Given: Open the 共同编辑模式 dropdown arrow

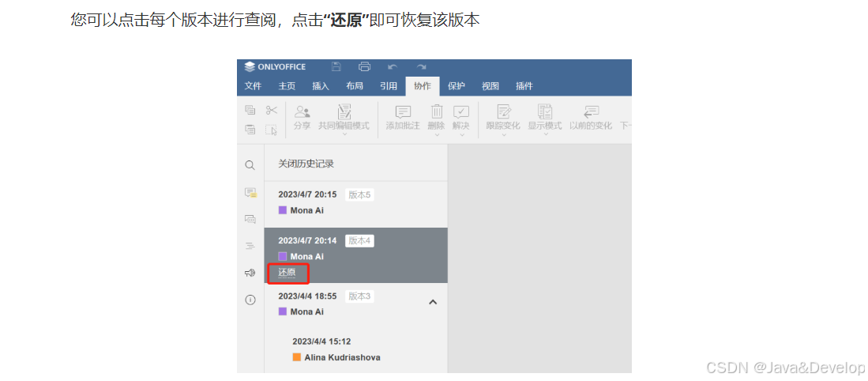Looking at the screenshot, I should [x=344, y=134].
